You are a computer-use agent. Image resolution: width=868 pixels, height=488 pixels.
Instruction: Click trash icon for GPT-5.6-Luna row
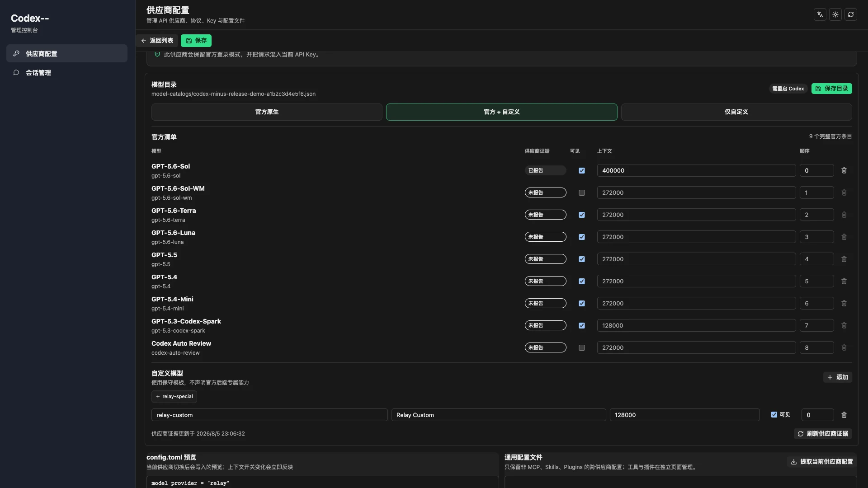point(844,237)
